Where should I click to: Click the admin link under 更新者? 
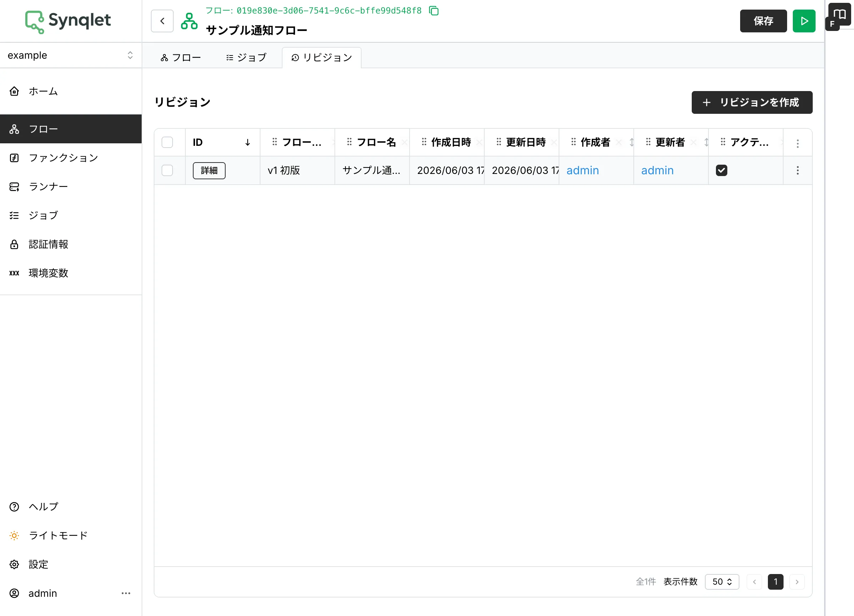pyautogui.click(x=658, y=170)
